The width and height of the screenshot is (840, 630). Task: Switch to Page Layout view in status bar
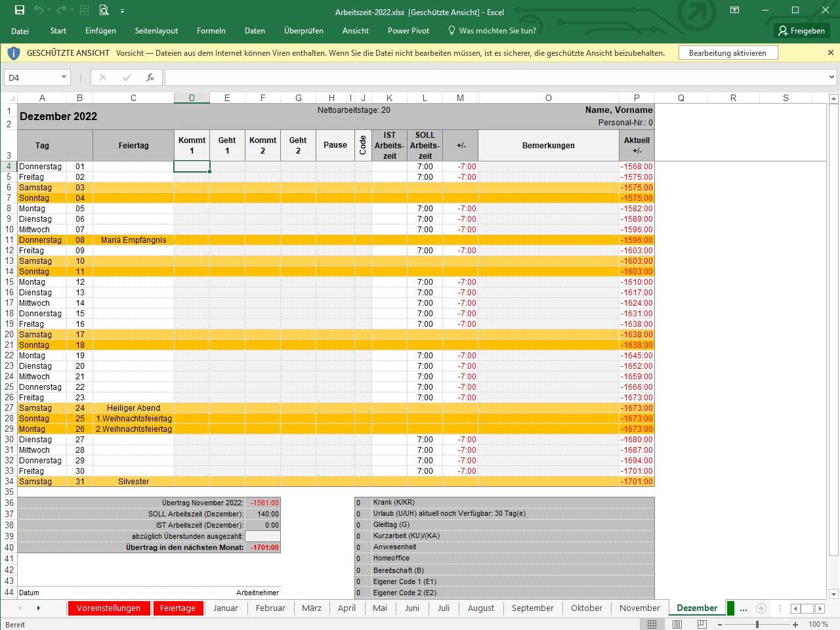(x=677, y=624)
